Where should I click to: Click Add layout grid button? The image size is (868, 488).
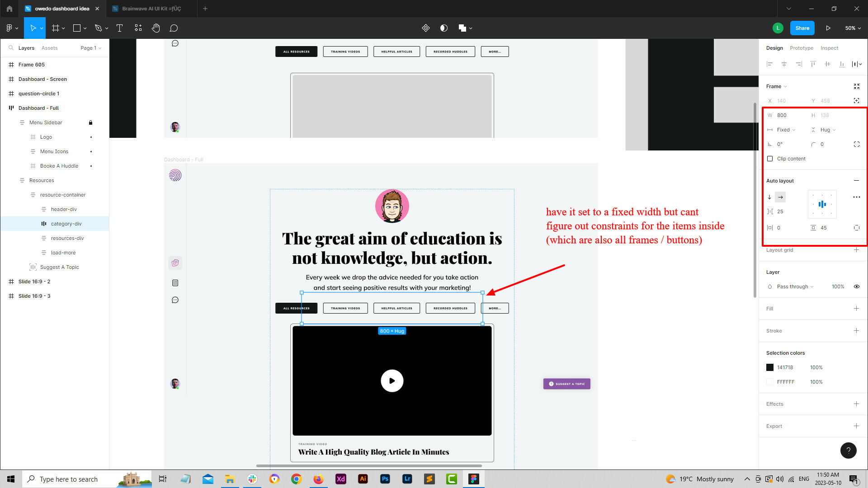click(857, 250)
